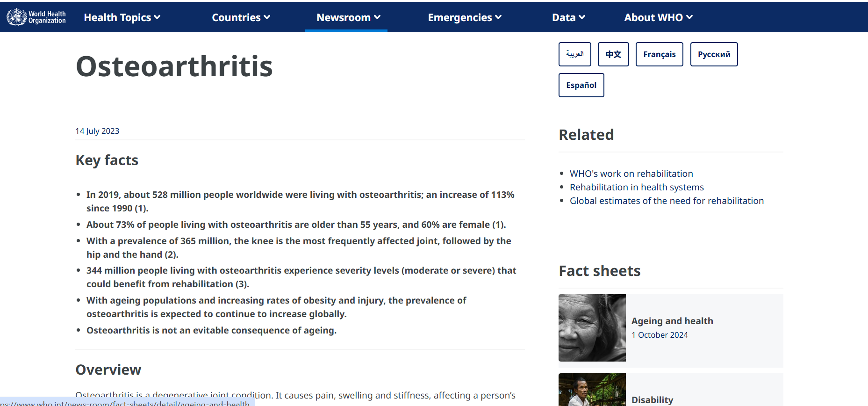
Task: Open the Data menu
Action: click(568, 17)
